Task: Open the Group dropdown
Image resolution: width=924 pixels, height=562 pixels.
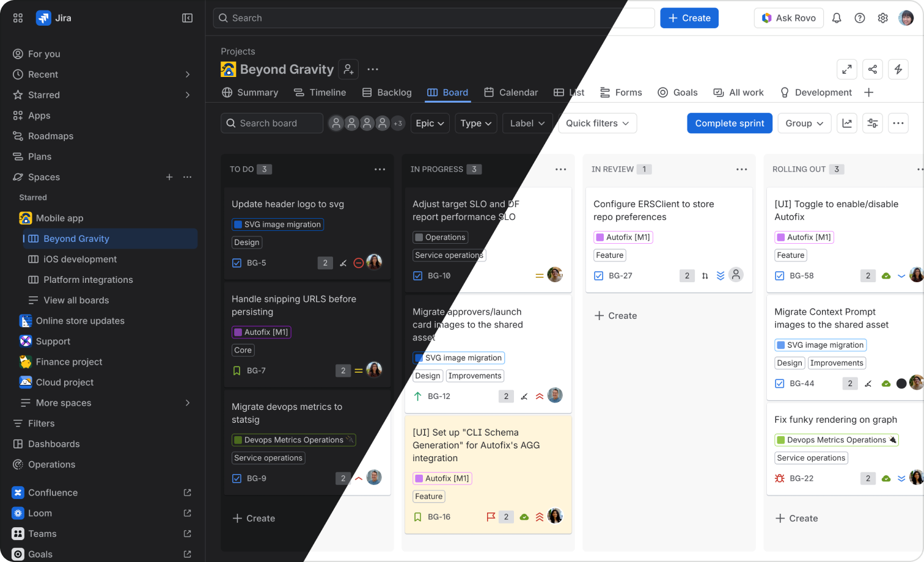Action: (804, 123)
